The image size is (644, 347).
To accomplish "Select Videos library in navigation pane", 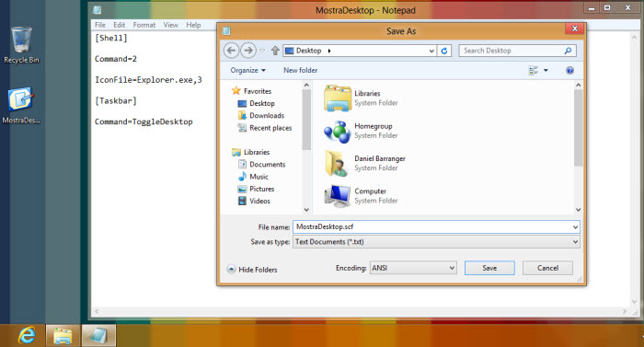I will [x=254, y=201].
